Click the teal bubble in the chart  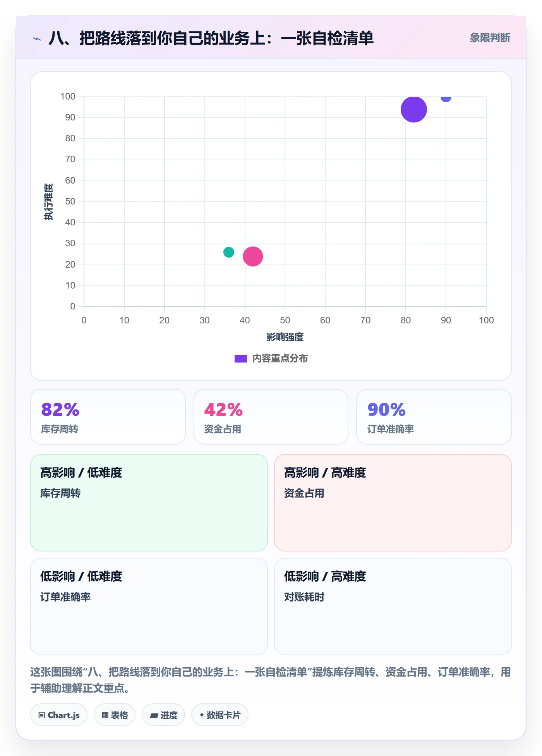(229, 252)
